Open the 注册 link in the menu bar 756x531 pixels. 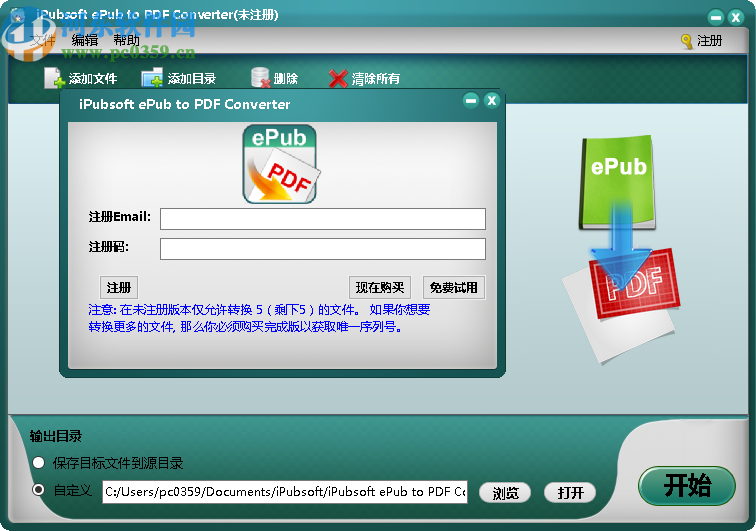709,41
